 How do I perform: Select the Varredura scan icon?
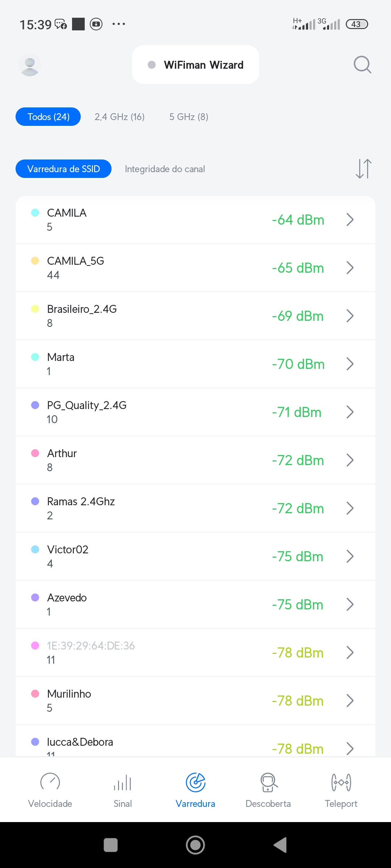click(x=195, y=783)
